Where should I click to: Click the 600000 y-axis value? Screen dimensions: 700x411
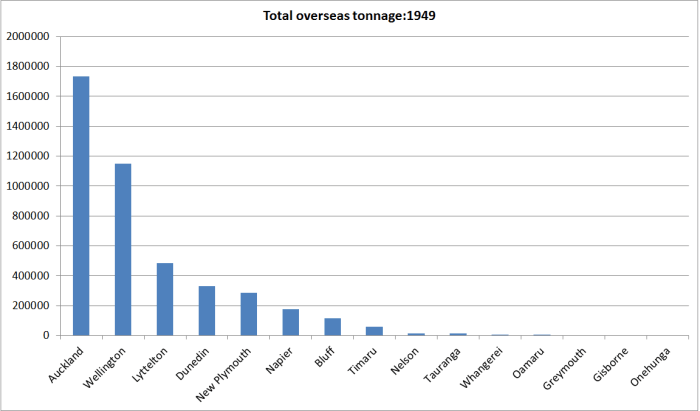(30, 246)
